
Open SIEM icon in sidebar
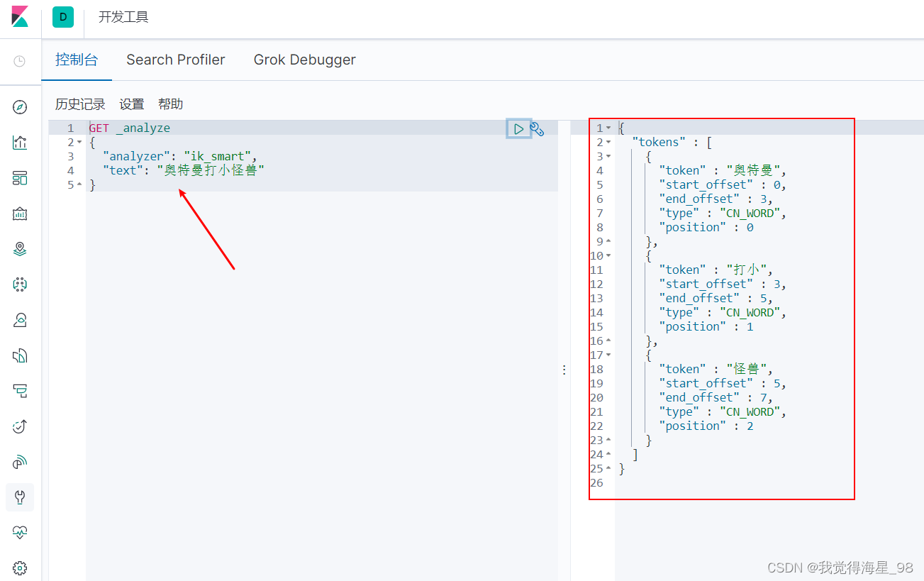(x=20, y=462)
